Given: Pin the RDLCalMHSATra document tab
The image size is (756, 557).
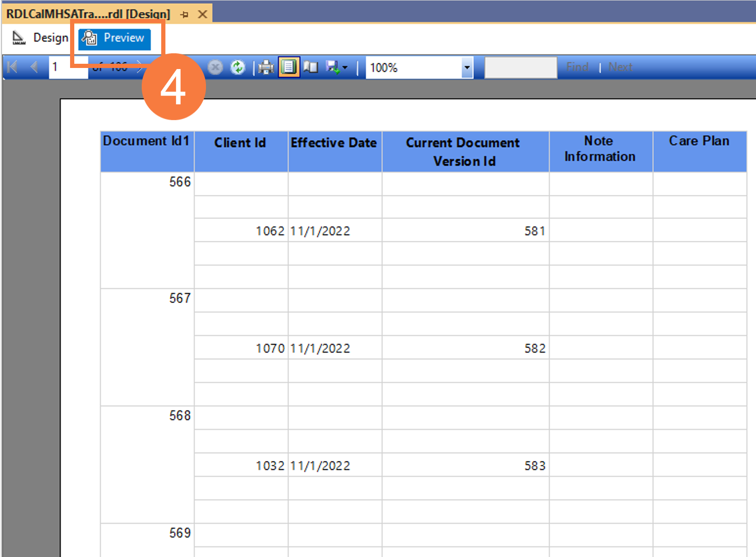Looking at the screenshot, I should pyautogui.click(x=184, y=14).
